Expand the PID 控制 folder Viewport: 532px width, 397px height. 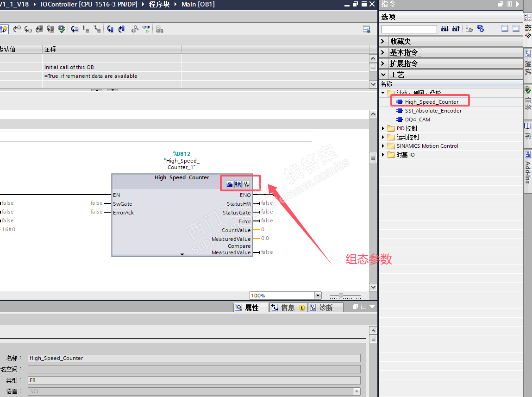[383, 128]
